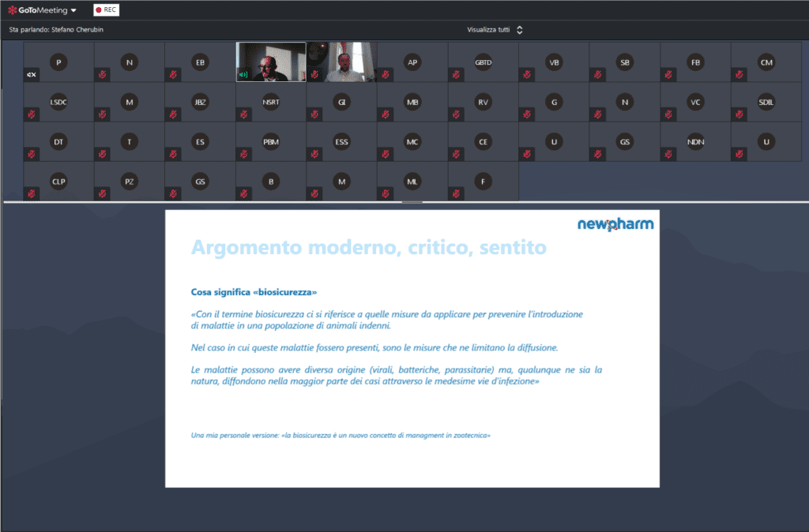The width and height of the screenshot is (809, 532).
Task: Click the heading Cosa significa «biosicurezza»
Action: 254,292
